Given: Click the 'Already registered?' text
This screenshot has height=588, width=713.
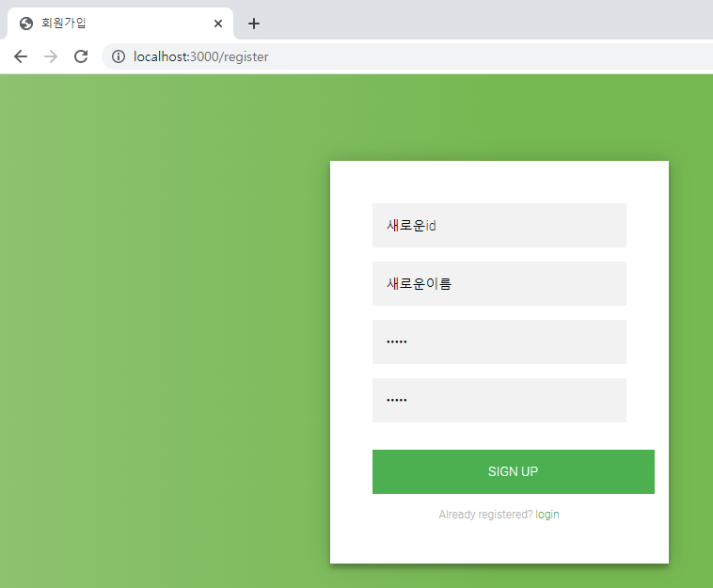Looking at the screenshot, I should pos(485,515).
